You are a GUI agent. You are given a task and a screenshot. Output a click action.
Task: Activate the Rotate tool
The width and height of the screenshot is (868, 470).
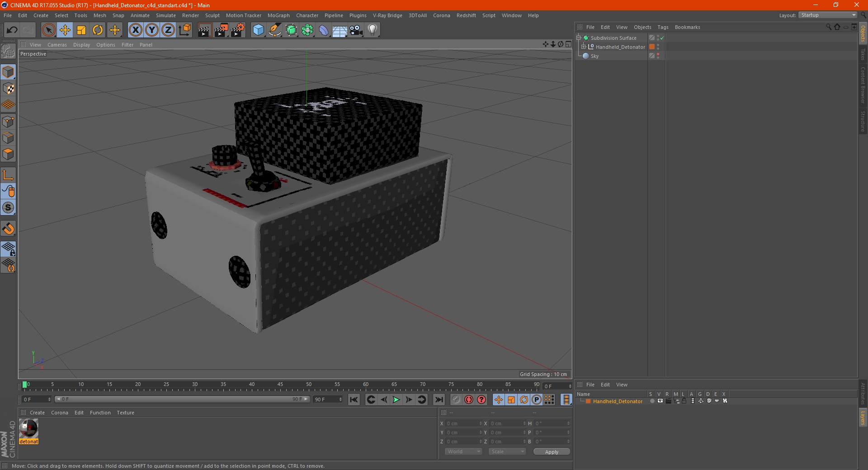pos(98,30)
